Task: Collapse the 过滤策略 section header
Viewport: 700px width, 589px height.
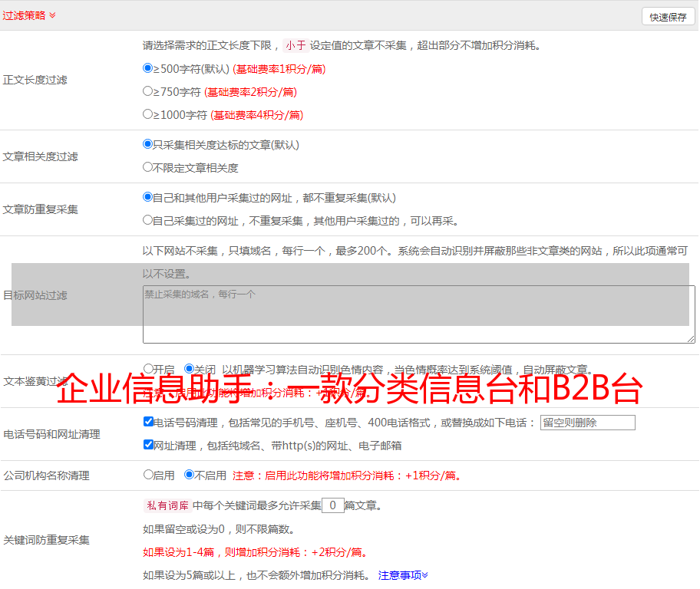Action: point(29,15)
